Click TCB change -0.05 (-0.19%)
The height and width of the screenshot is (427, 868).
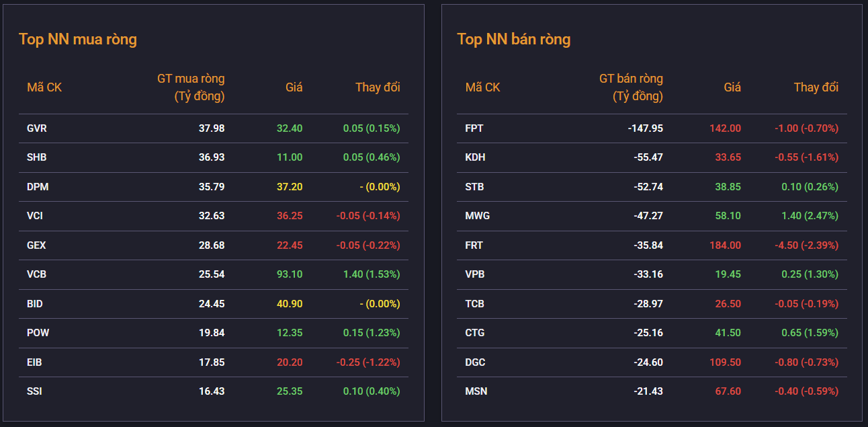tap(806, 304)
